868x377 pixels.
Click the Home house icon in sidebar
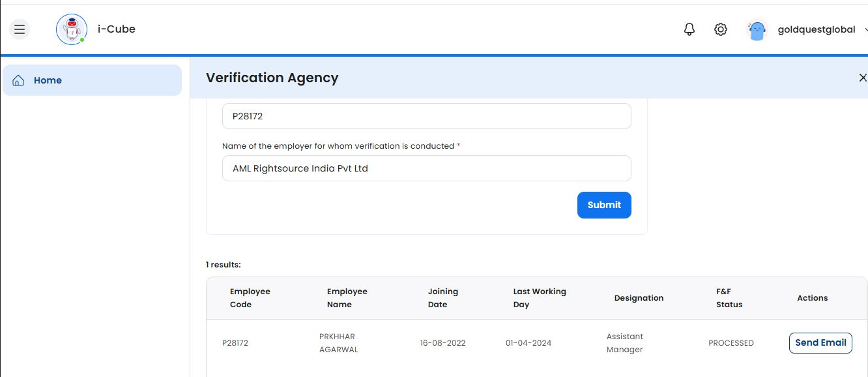19,80
